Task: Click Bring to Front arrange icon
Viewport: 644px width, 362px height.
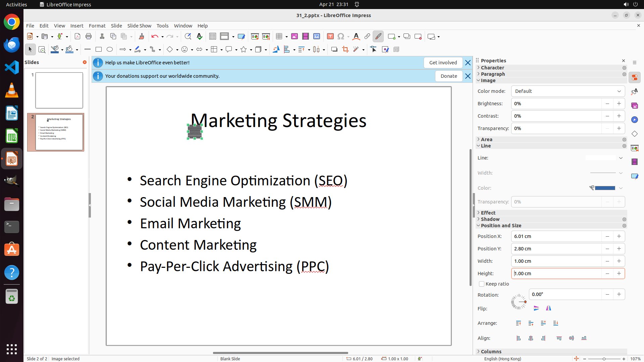Action: 519,323
